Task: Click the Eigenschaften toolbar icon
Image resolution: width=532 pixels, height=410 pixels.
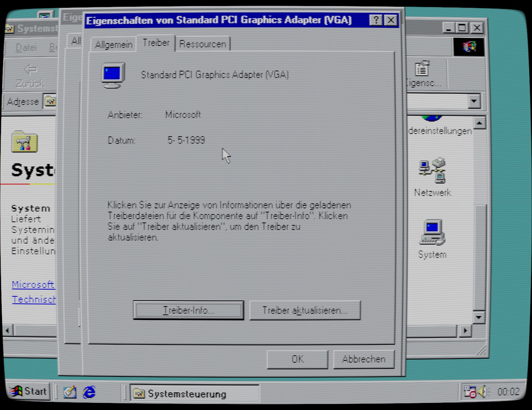Action: (x=422, y=69)
